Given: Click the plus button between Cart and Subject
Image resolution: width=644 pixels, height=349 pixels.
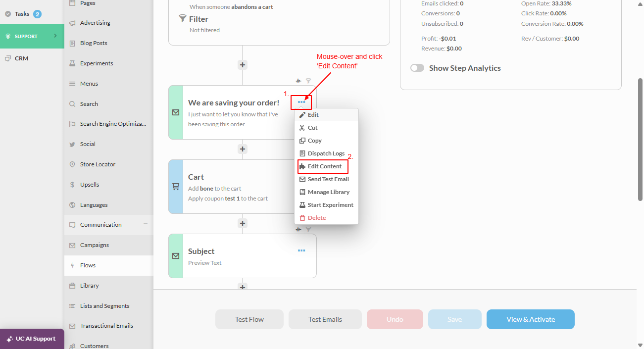Looking at the screenshot, I should 243,223.
